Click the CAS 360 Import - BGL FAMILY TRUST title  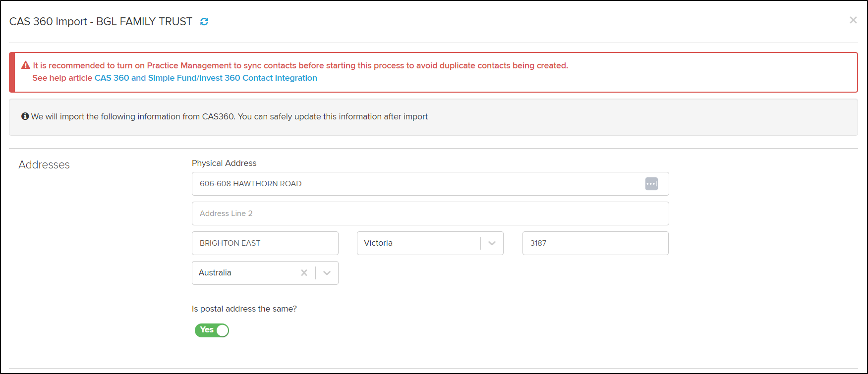click(x=101, y=22)
